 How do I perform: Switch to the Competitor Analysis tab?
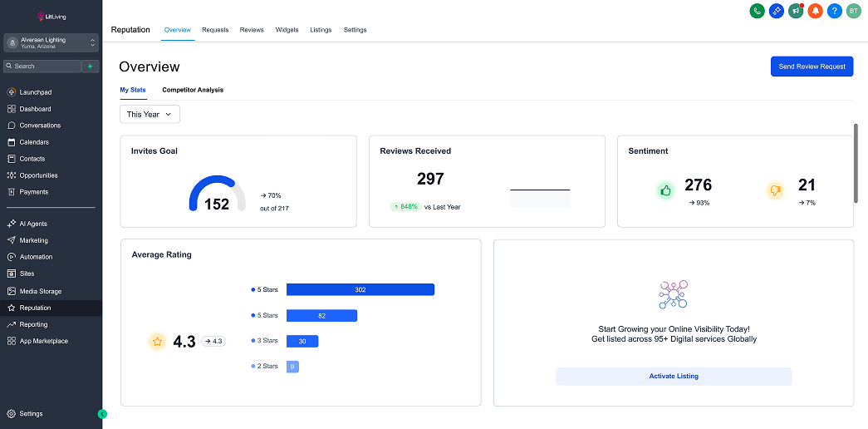click(193, 90)
